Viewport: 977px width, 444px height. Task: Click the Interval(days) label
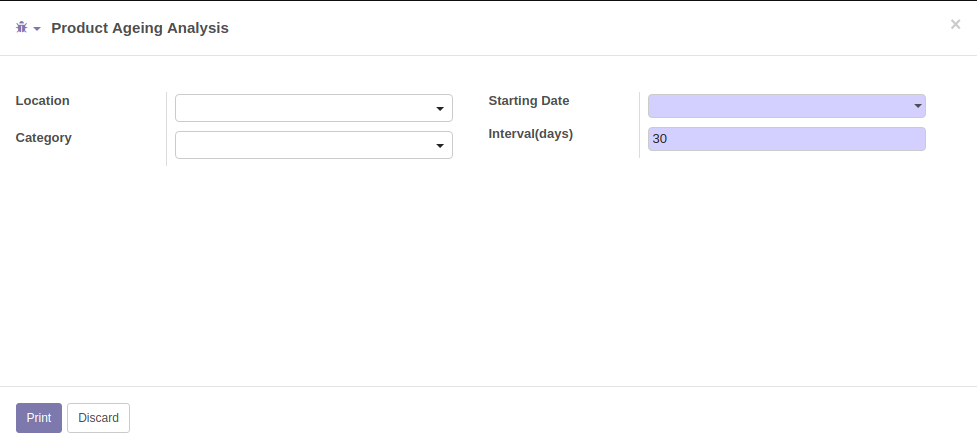pos(530,134)
